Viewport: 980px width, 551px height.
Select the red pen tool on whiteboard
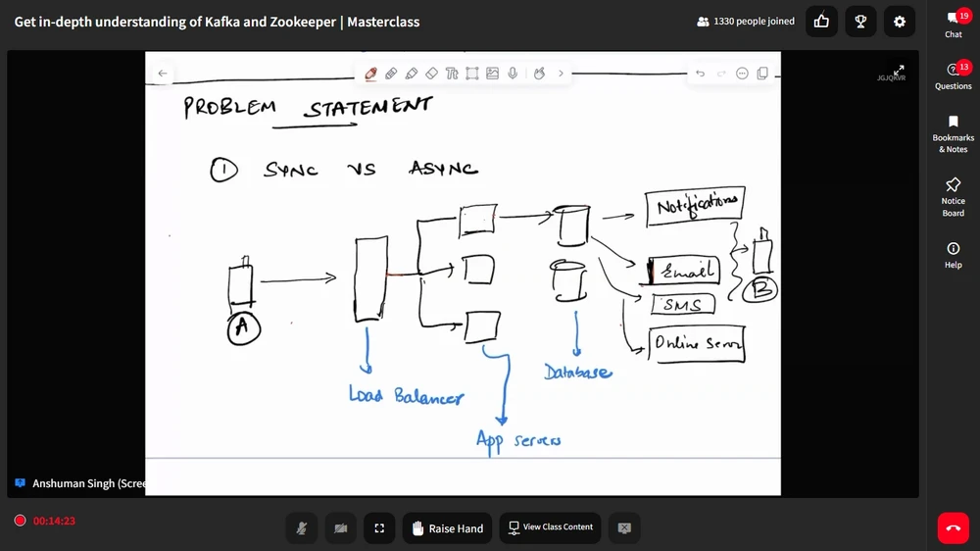point(370,74)
